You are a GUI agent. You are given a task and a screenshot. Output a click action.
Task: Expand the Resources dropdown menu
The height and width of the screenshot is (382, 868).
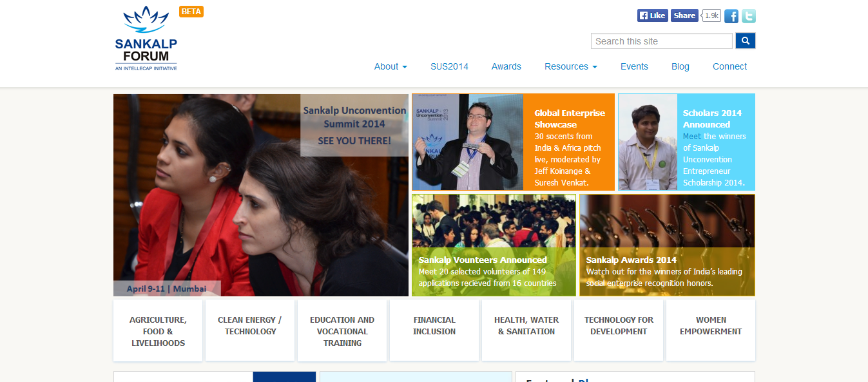pyautogui.click(x=571, y=66)
